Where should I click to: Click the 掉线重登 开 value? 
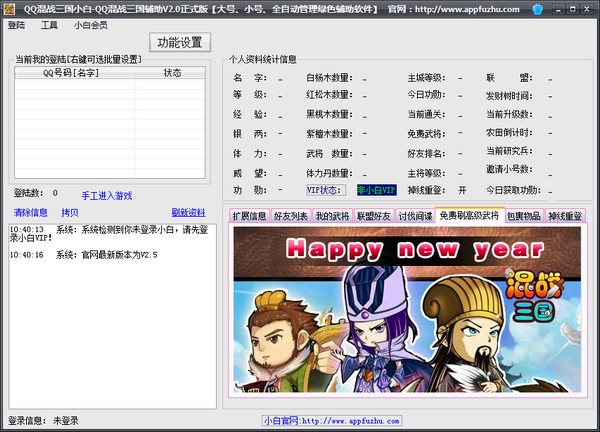tap(462, 190)
